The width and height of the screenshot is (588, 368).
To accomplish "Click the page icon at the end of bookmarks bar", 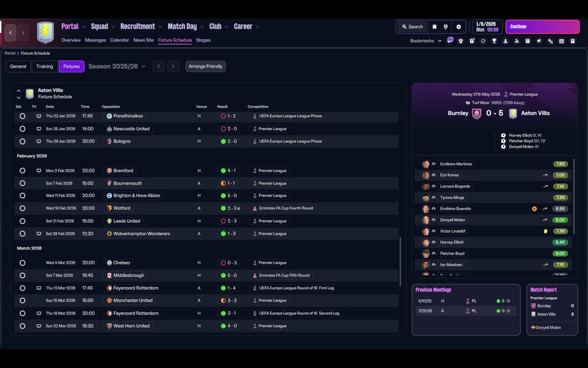I will [x=573, y=41].
